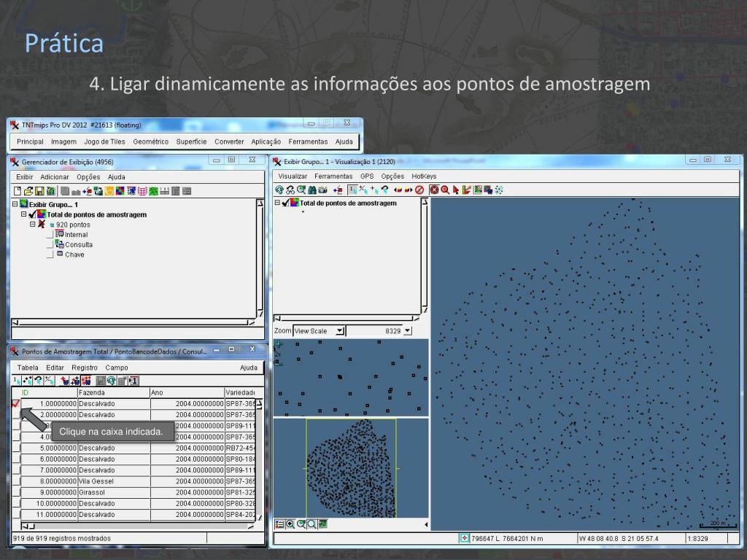Open the Geométrico menu in TNTmips
Screen dimensions: 747x560
coord(150,142)
